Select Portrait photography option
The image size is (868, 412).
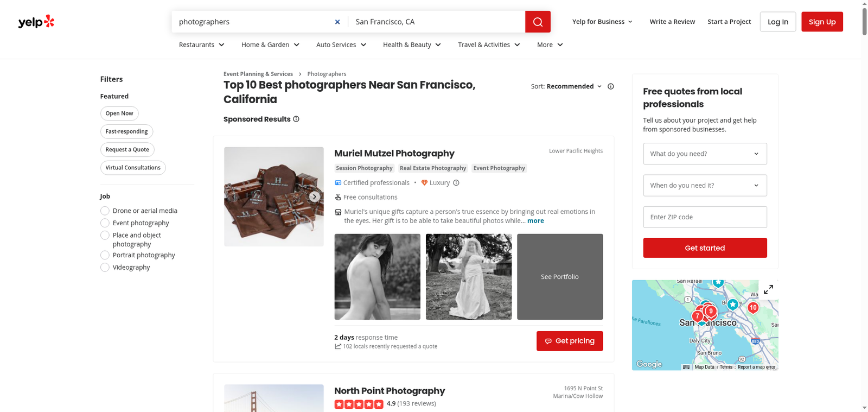[x=105, y=255]
